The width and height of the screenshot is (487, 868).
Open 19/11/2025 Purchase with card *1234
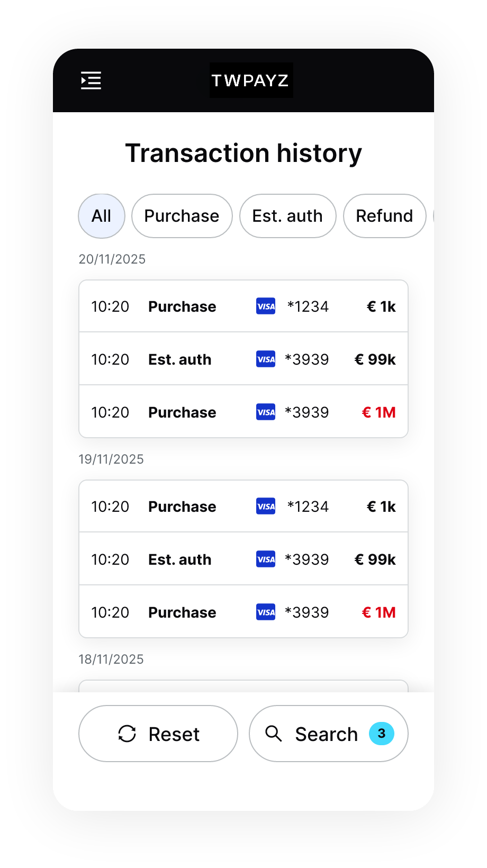tap(243, 507)
